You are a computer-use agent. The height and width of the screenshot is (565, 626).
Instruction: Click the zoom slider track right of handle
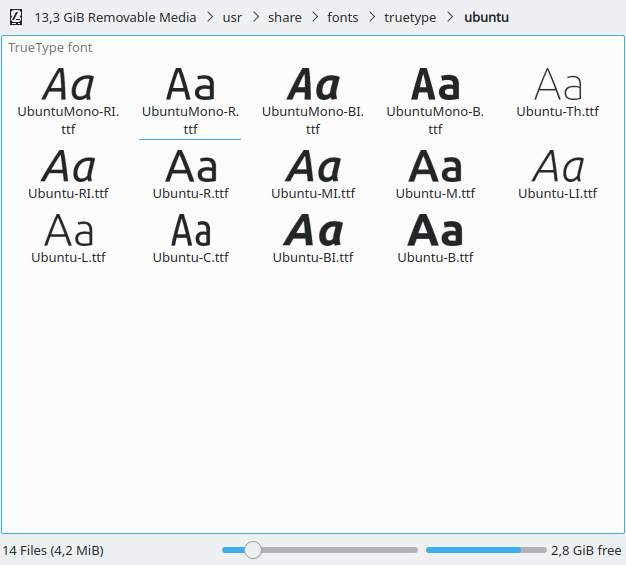(340, 550)
